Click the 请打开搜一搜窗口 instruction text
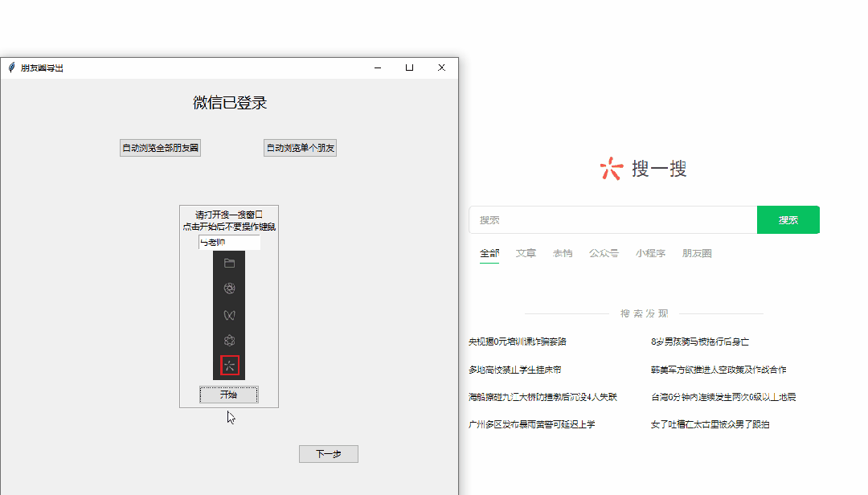 tap(229, 215)
